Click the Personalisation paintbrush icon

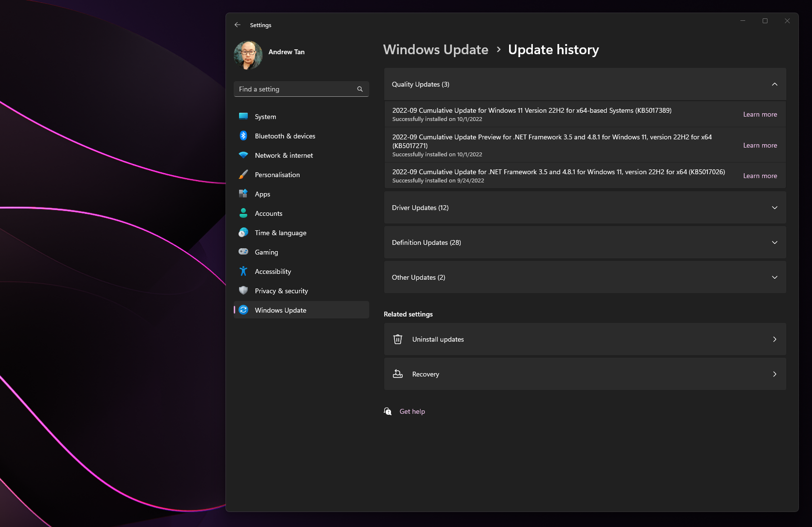[243, 175]
